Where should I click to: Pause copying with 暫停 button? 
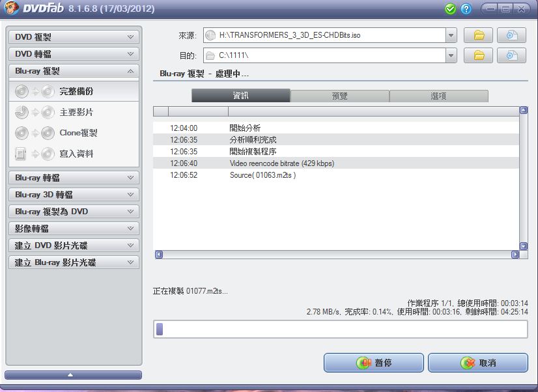tap(374, 363)
